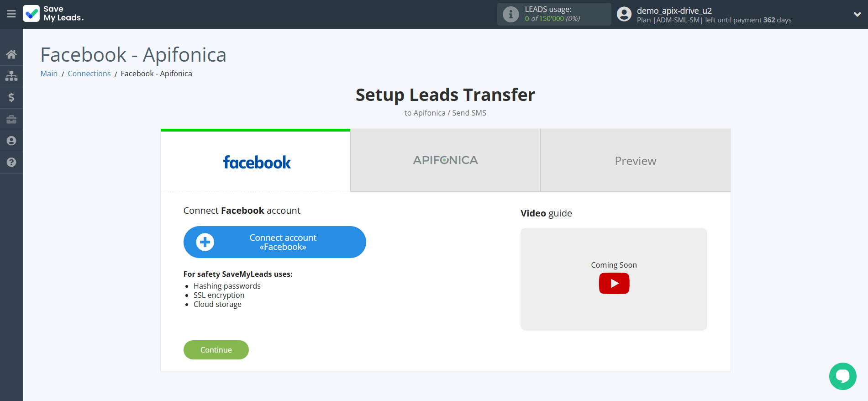This screenshot has width=868, height=401.
Task: Open help via question mark icon
Action: 11,162
